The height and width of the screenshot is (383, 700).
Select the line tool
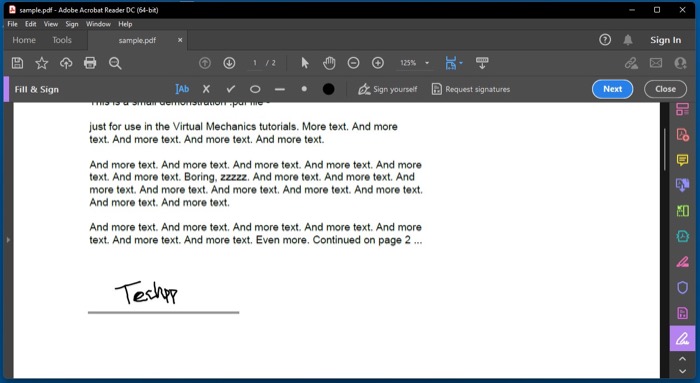tap(280, 89)
